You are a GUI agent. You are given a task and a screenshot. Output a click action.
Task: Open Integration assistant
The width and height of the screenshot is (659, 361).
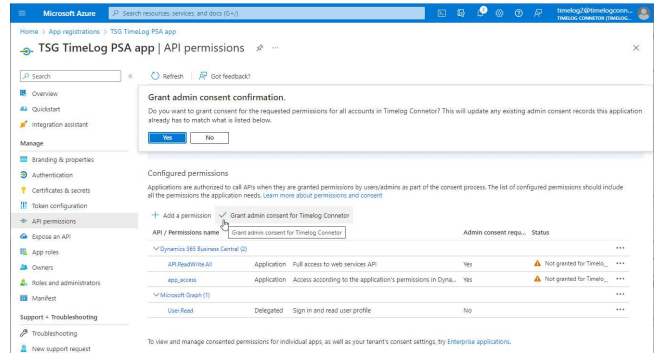(60, 124)
